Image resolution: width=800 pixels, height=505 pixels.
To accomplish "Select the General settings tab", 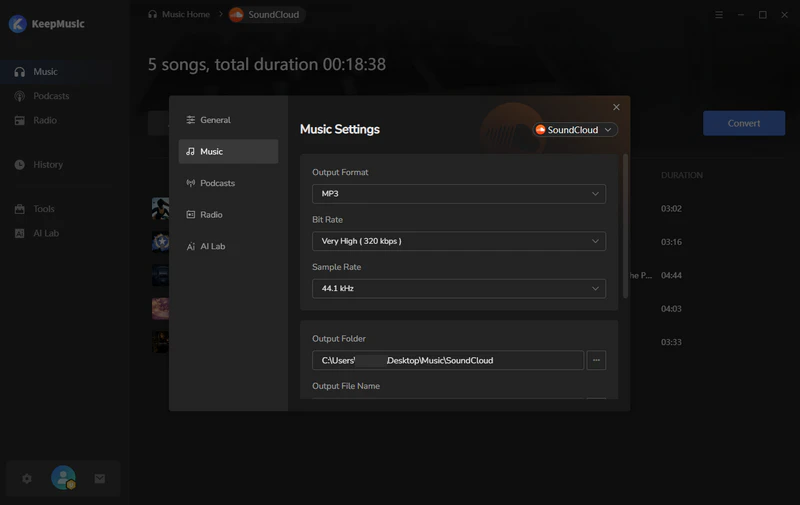I will [x=229, y=120].
